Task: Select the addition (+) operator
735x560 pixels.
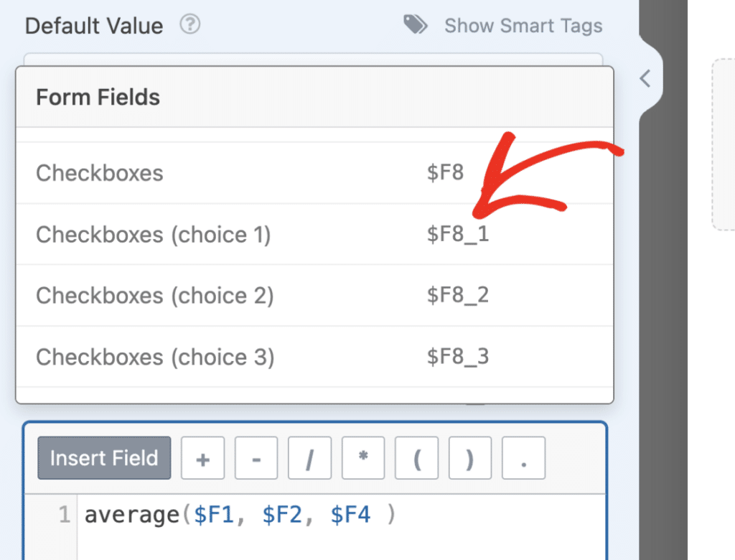Action: [202, 458]
